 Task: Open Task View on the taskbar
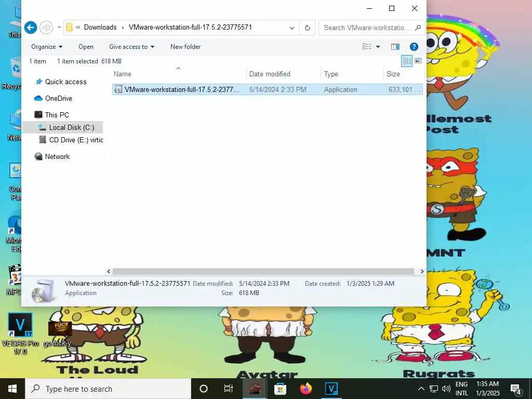229,389
